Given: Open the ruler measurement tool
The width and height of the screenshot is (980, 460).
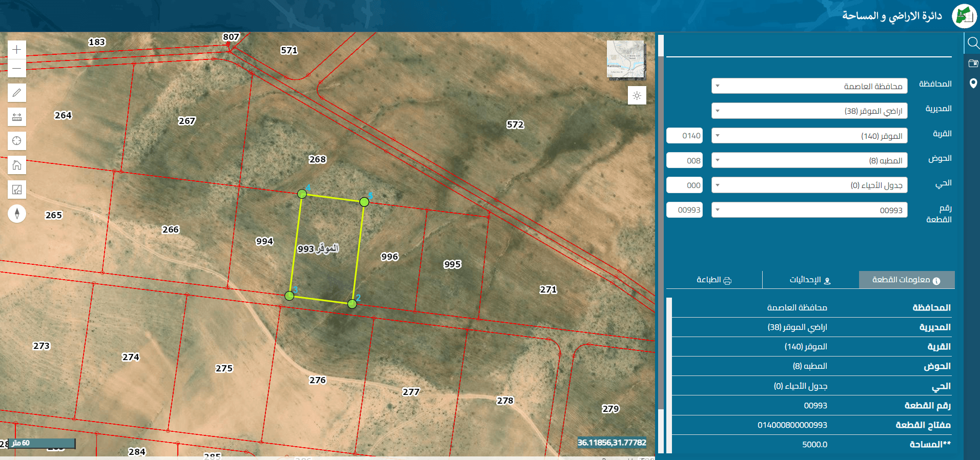Looking at the screenshot, I should click(x=17, y=117).
